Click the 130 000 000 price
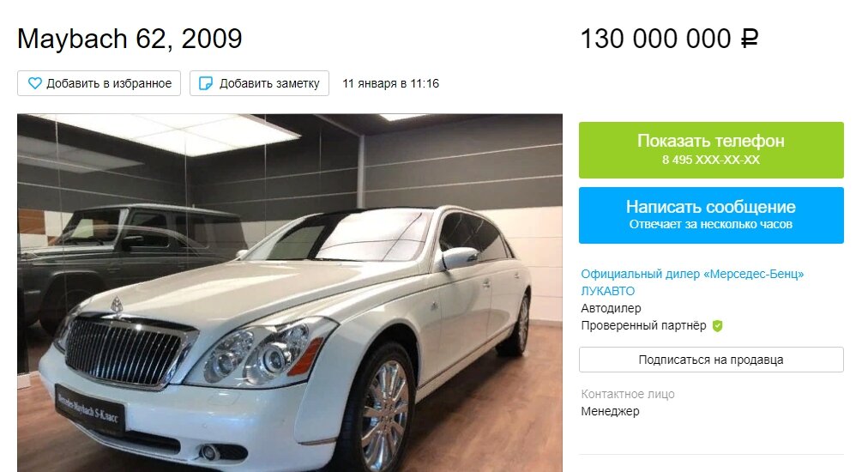Viewport: 868px width, 472px height. point(655,39)
